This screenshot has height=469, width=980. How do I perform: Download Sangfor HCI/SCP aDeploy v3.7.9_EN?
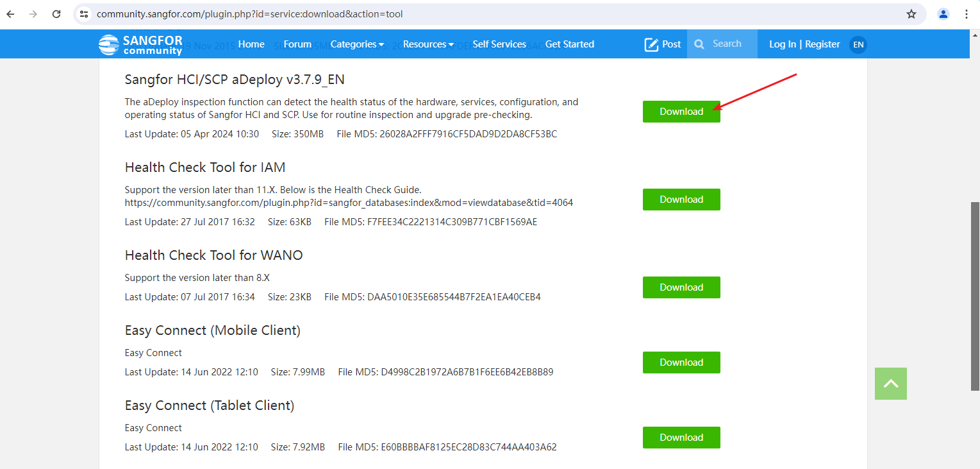681,112
